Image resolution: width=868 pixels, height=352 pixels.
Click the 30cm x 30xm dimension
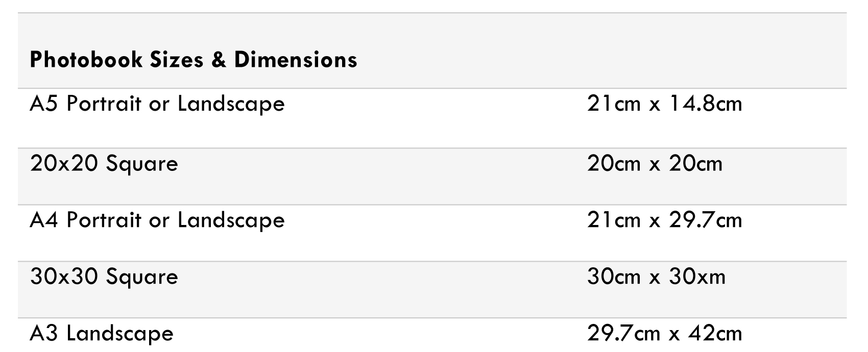pyautogui.click(x=656, y=276)
